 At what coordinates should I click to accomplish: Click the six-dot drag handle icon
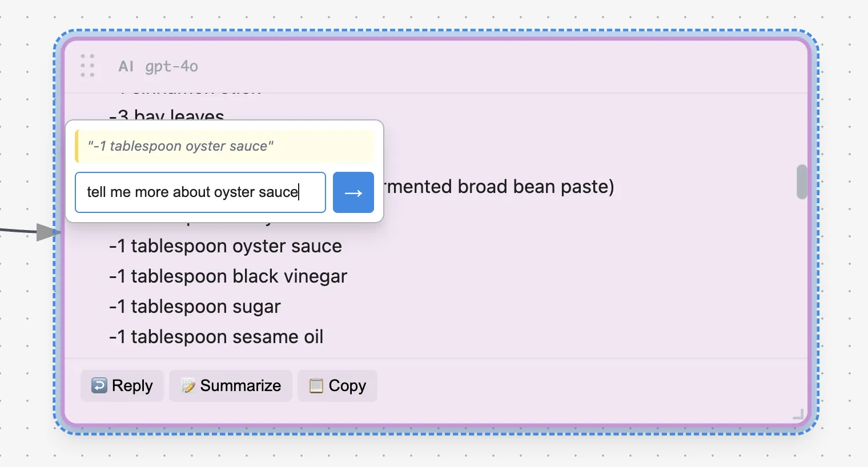coord(88,65)
